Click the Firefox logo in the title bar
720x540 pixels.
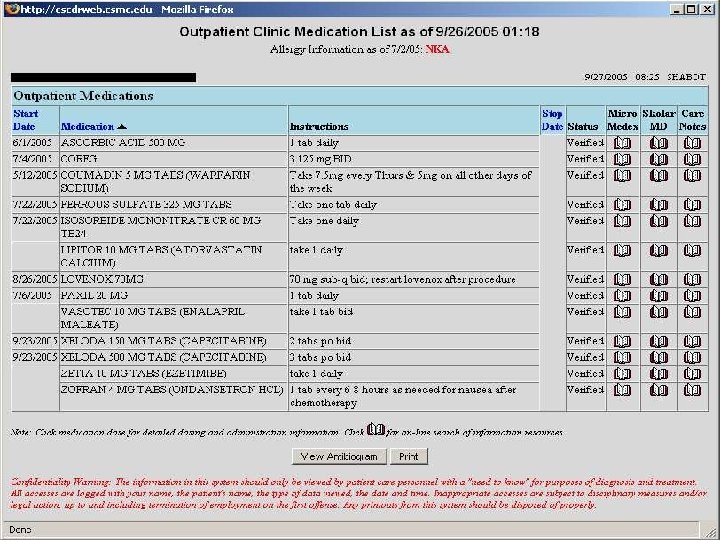coord(11,9)
